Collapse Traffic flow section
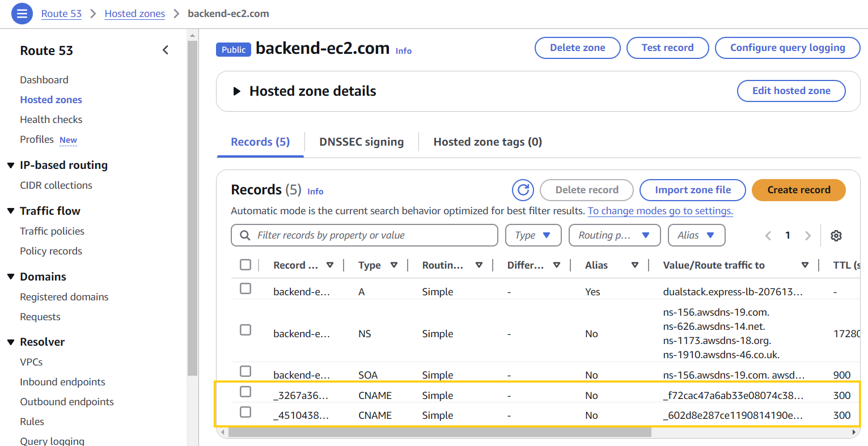Screen dimensions: 868x446 tap(10, 211)
